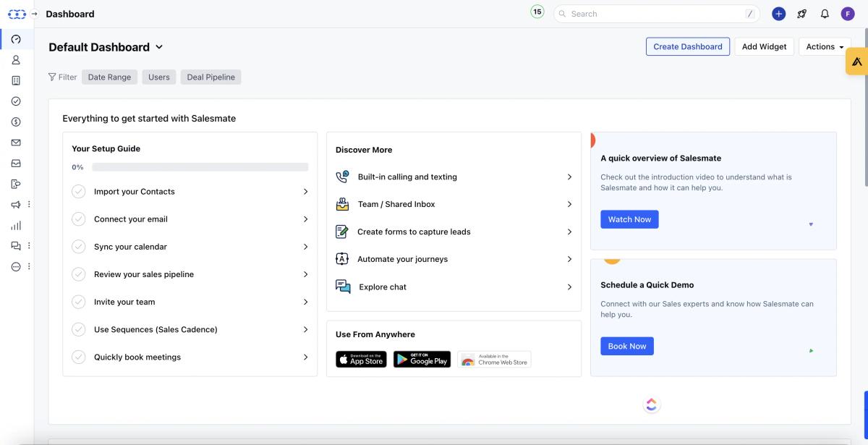Screen dimensions: 868x445
Task: Expand Sync your calendar with its arrow
Action: 305,247
